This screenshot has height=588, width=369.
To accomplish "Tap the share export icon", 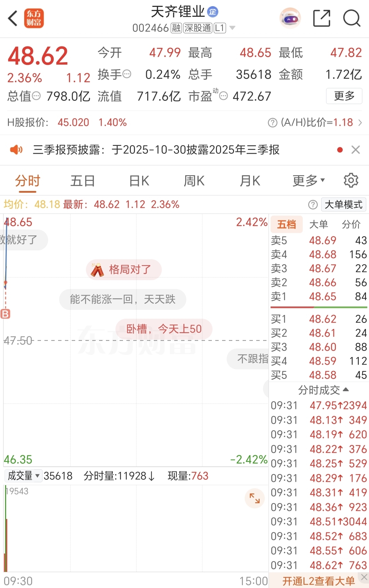I will point(322,18).
